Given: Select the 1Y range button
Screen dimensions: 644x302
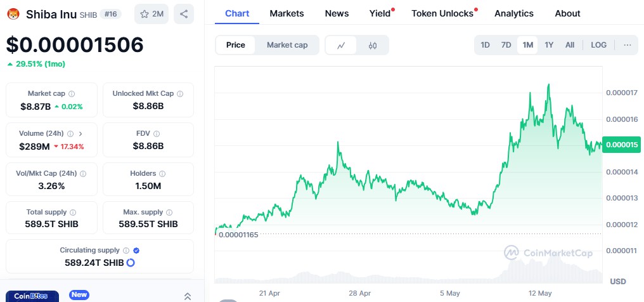Looking at the screenshot, I should coord(549,45).
